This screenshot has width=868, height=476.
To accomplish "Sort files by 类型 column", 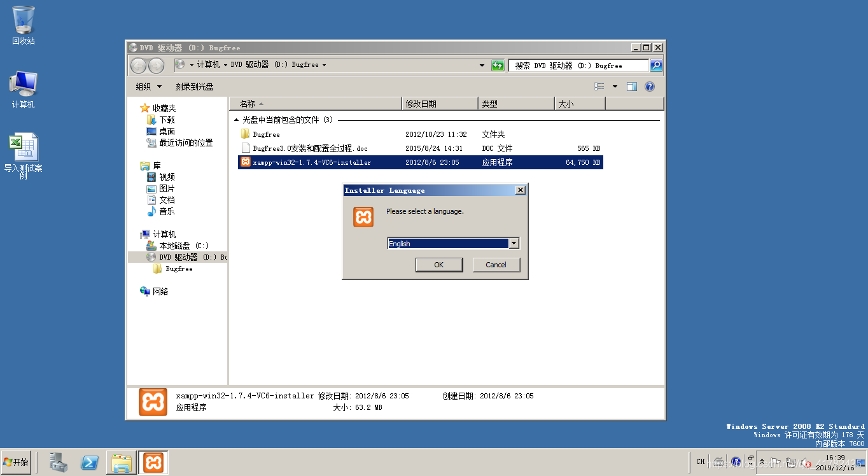I will [516, 104].
